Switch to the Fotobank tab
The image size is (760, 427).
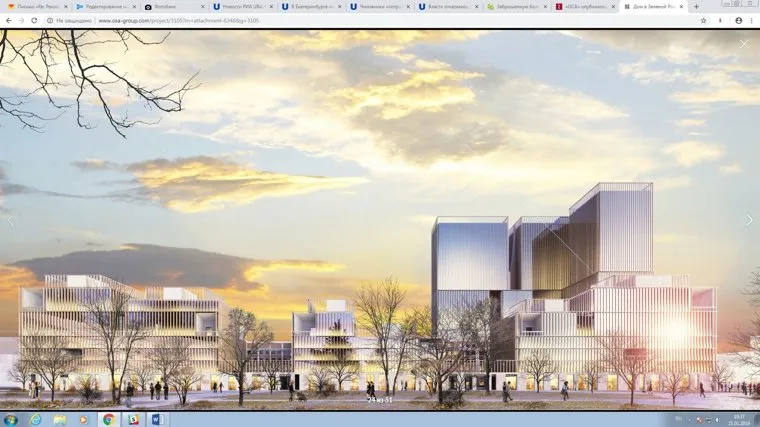172,6
